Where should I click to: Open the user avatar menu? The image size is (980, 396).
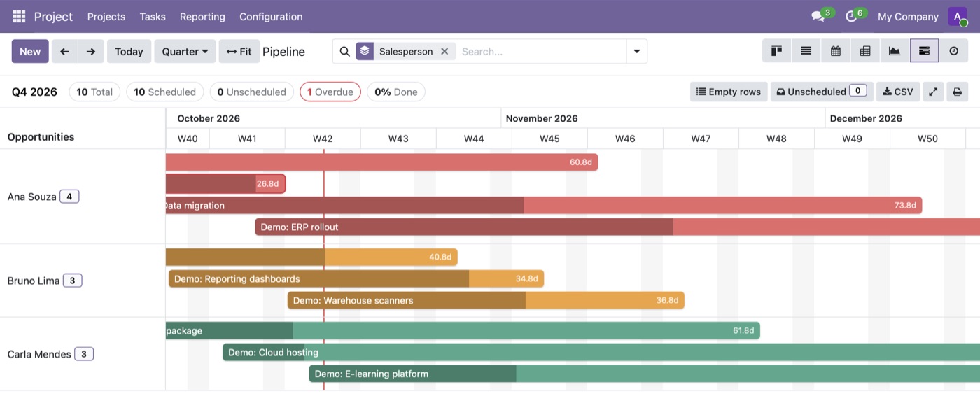pos(958,16)
